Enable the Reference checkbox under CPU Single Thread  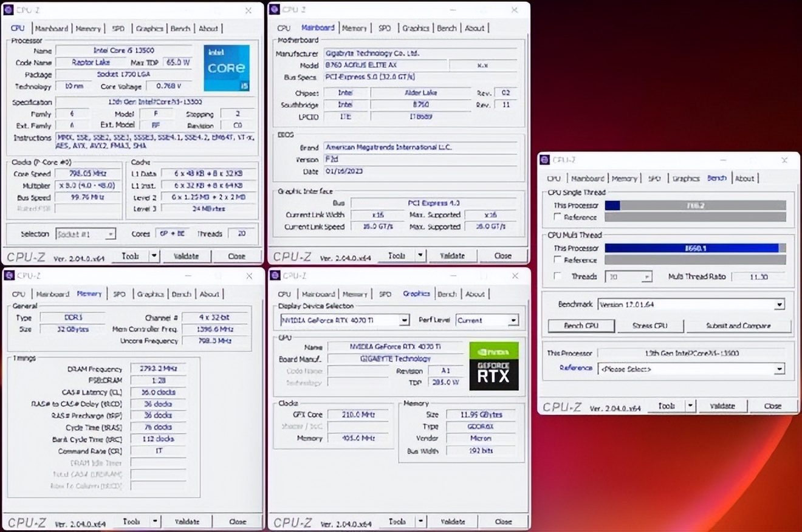click(x=557, y=217)
